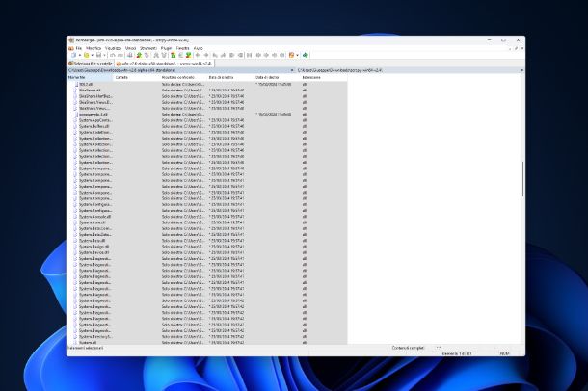Expand the Options icon dropdown arrow
Screen dimensions: 588x391
(297, 55)
